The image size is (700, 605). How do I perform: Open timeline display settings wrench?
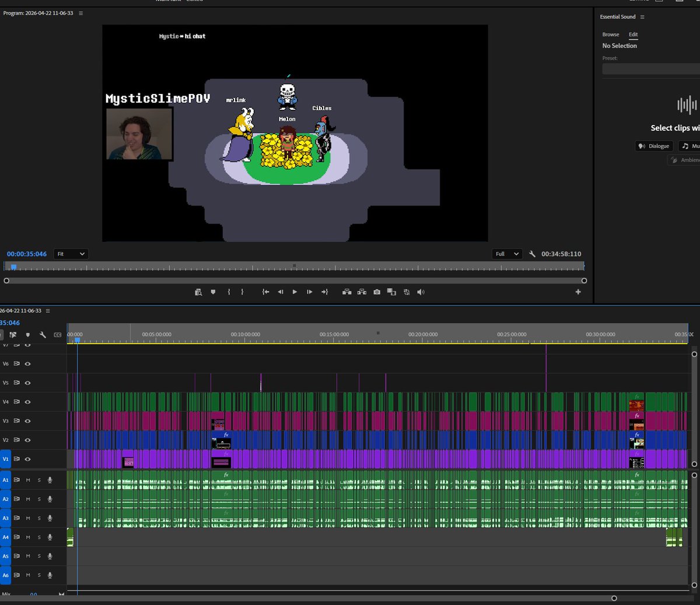(x=43, y=335)
